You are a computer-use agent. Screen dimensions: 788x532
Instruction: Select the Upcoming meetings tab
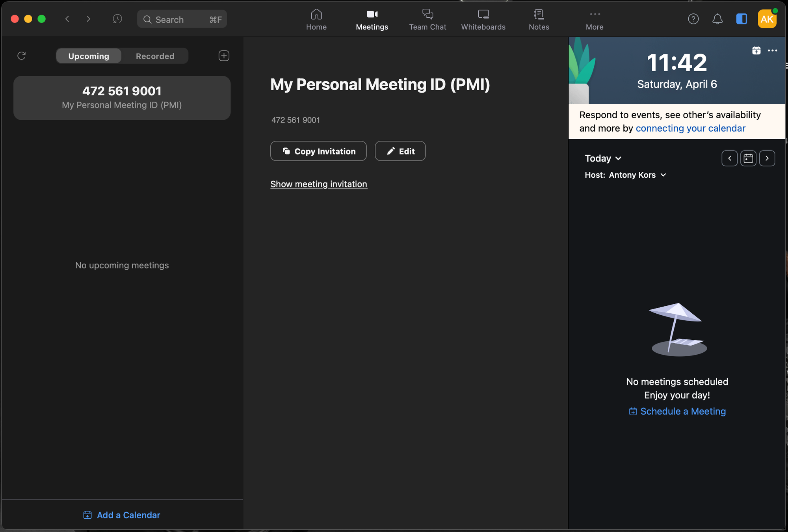pyautogui.click(x=88, y=56)
